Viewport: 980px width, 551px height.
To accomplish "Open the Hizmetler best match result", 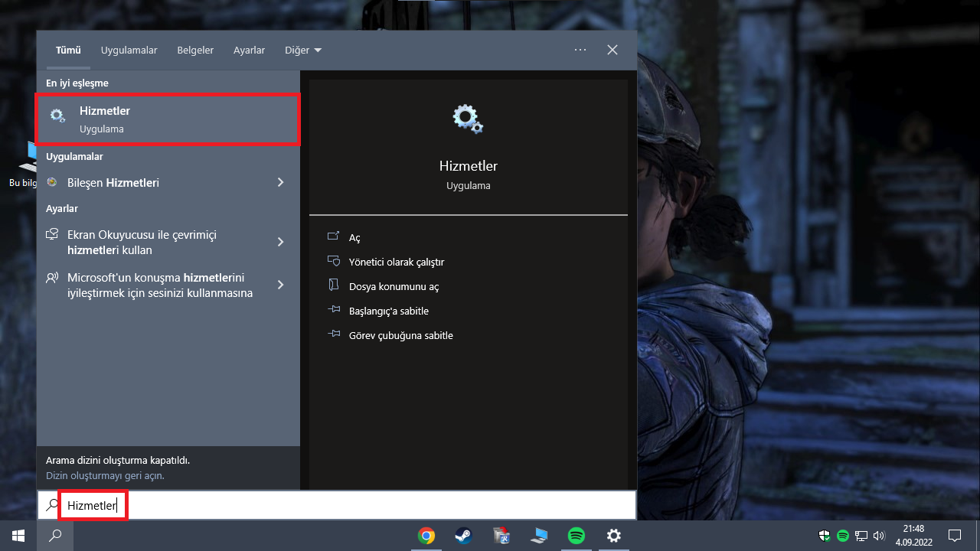I will (x=168, y=119).
